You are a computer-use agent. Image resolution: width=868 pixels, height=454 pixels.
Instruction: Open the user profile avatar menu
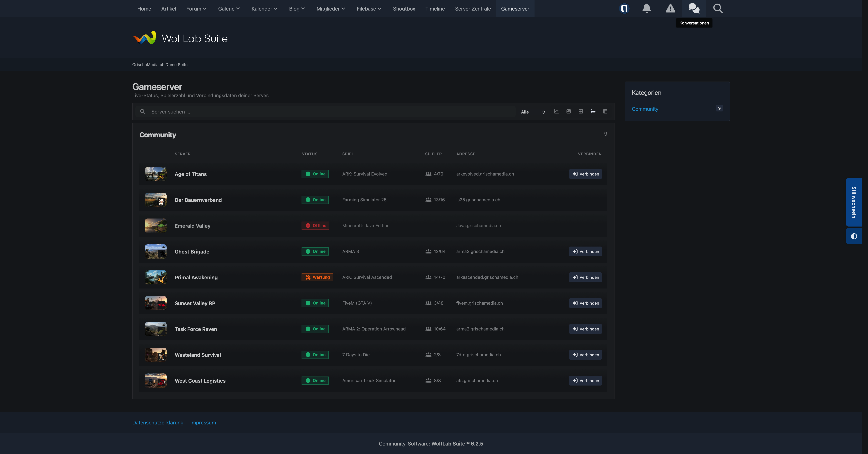point(624,8)
